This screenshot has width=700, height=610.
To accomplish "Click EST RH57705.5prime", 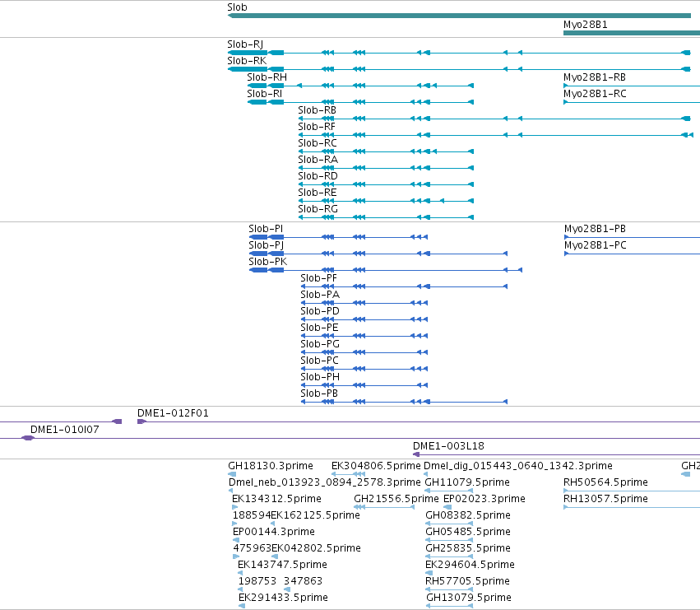I will coord(467,581).
